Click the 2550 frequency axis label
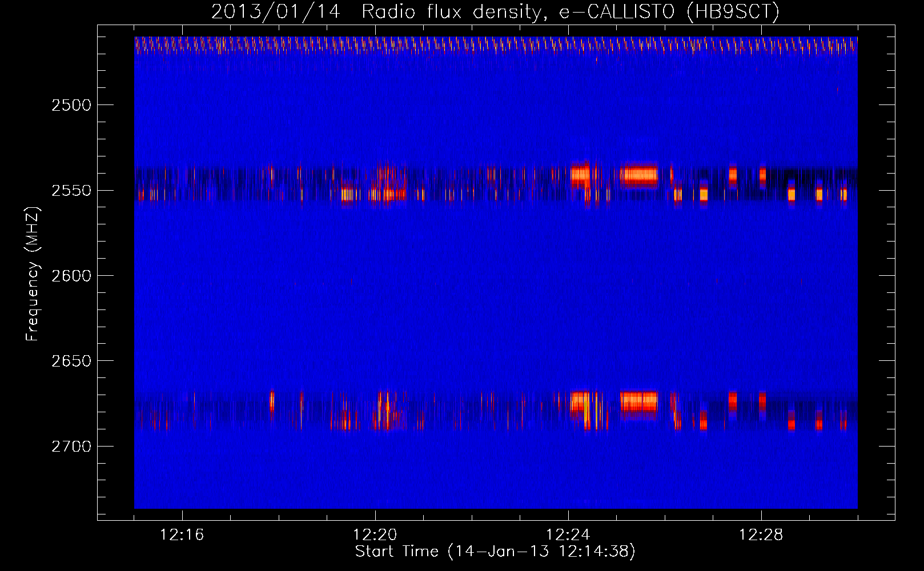924x571 pixels. tap(71, 190)
